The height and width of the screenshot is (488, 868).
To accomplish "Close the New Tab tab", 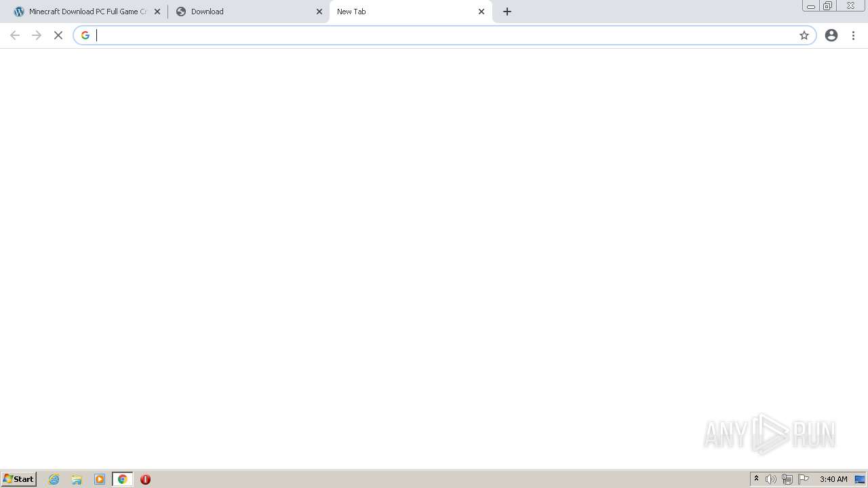I will point(481,12).
